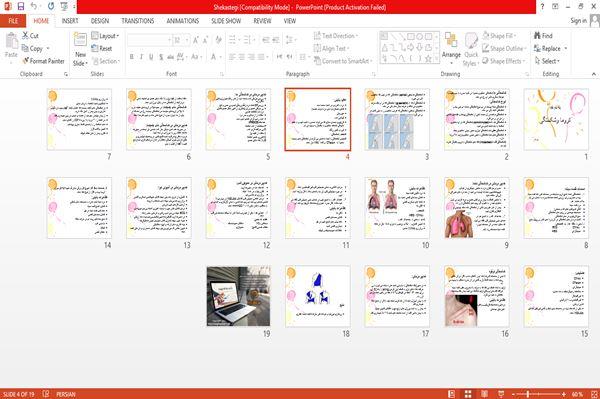Click the zoom slider handle
Viewport: 600px width, 399px height.
coord(528,394)
